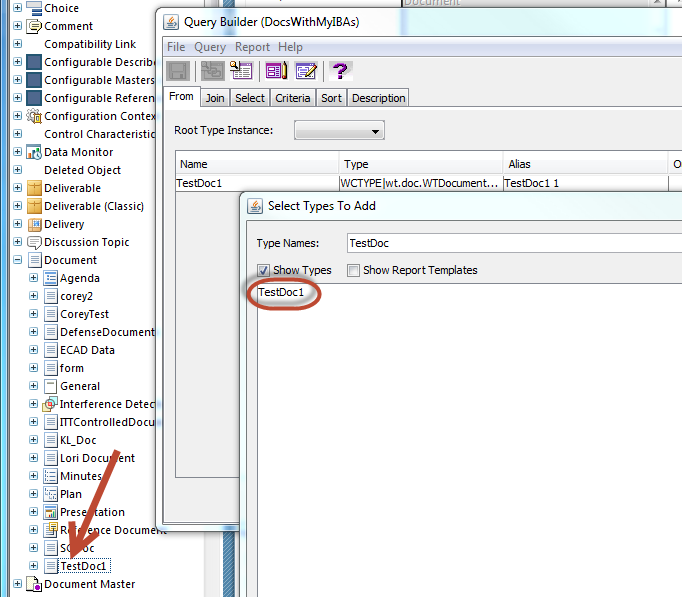Screen dimensions: 682x597
Task: Click the Reference Document icon
Action: (50, 530)
